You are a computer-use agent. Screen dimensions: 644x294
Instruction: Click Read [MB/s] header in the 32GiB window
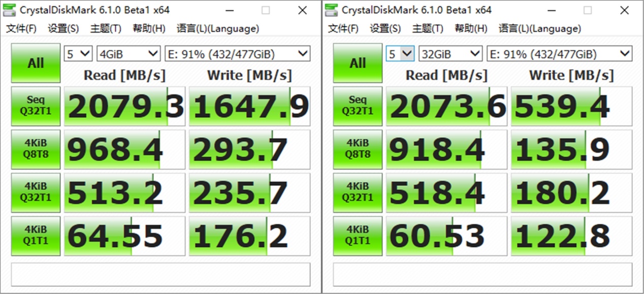(x=446, y=75)
